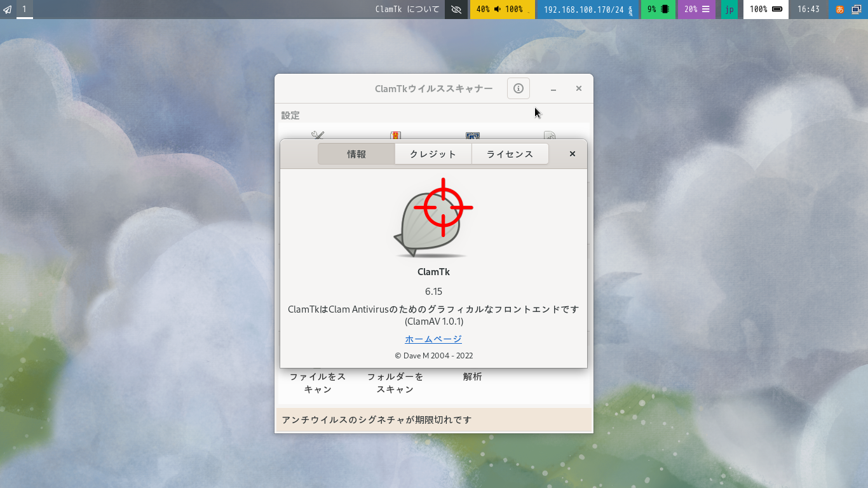Click the 設定 section heading
The height and width of the screenshot is (488, 868).
(x=290, y=116)
